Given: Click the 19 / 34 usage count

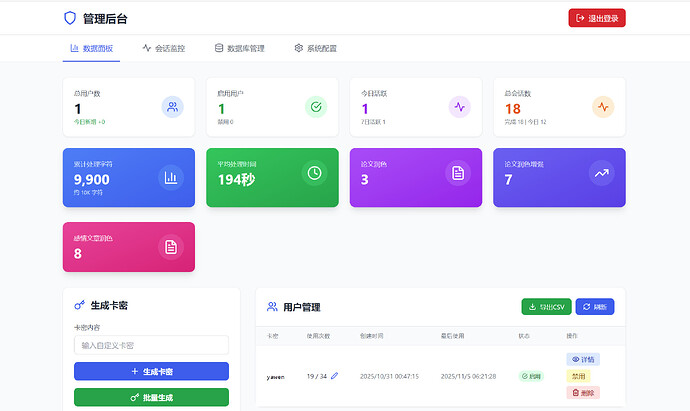Looking at the screenshot, I should pos(317,376).
